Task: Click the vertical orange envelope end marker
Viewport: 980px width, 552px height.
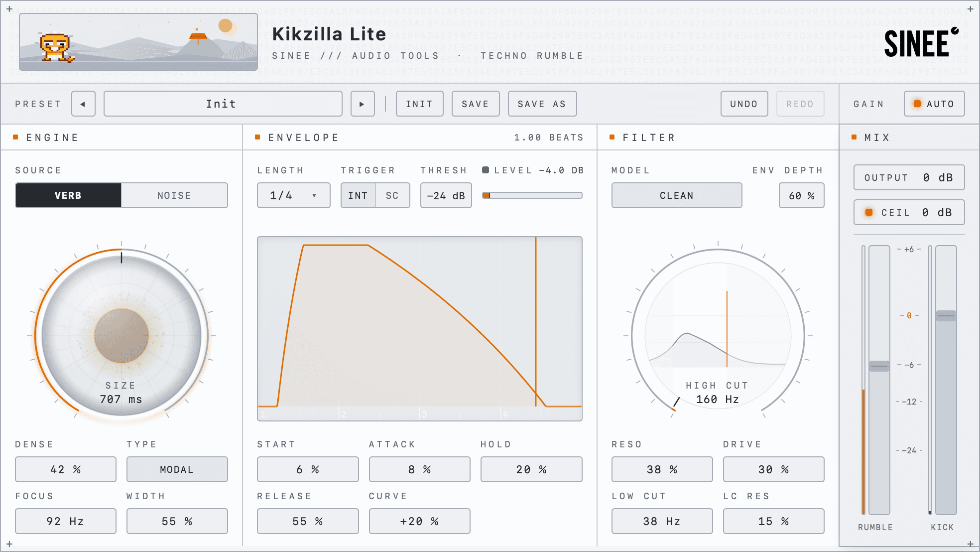Action: click(536, 322)
